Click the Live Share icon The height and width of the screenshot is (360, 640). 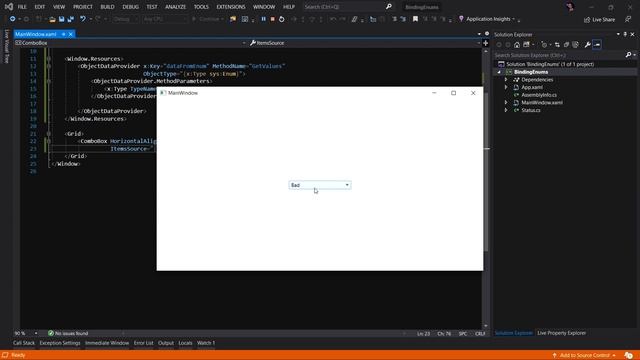(x=587, y=20)
